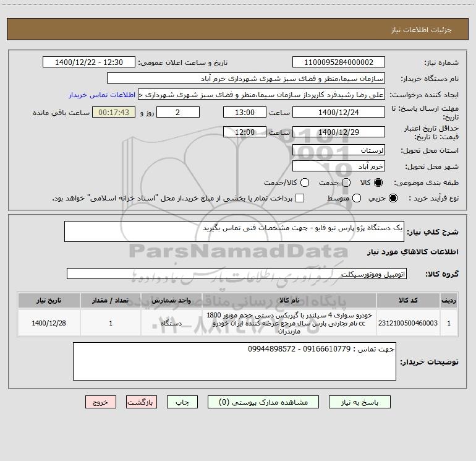Image resolution: width=476 pixels, height=461 pixels.
Task: Click the توضیحات خریدار notes text area
Action: tap(234, 361)
